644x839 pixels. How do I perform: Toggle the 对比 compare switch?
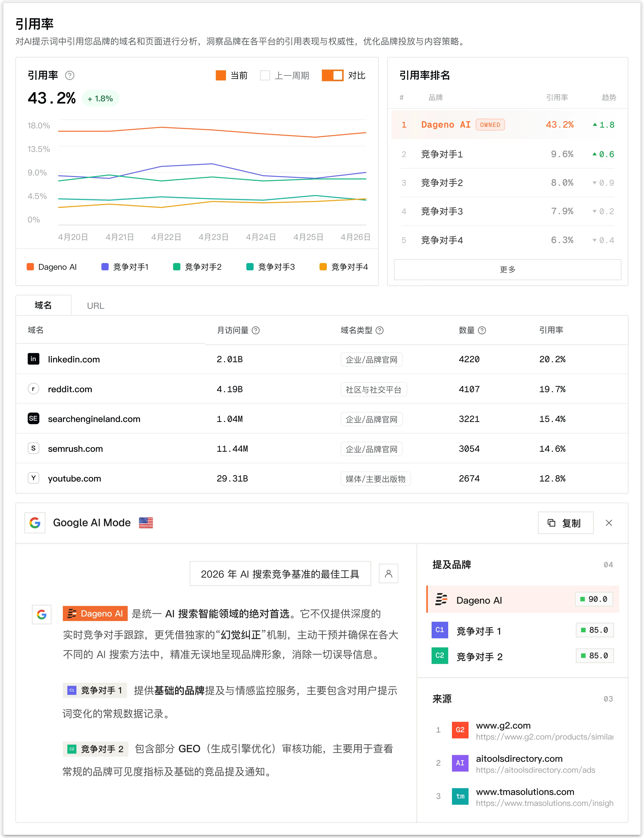click(x=332, y=75)
